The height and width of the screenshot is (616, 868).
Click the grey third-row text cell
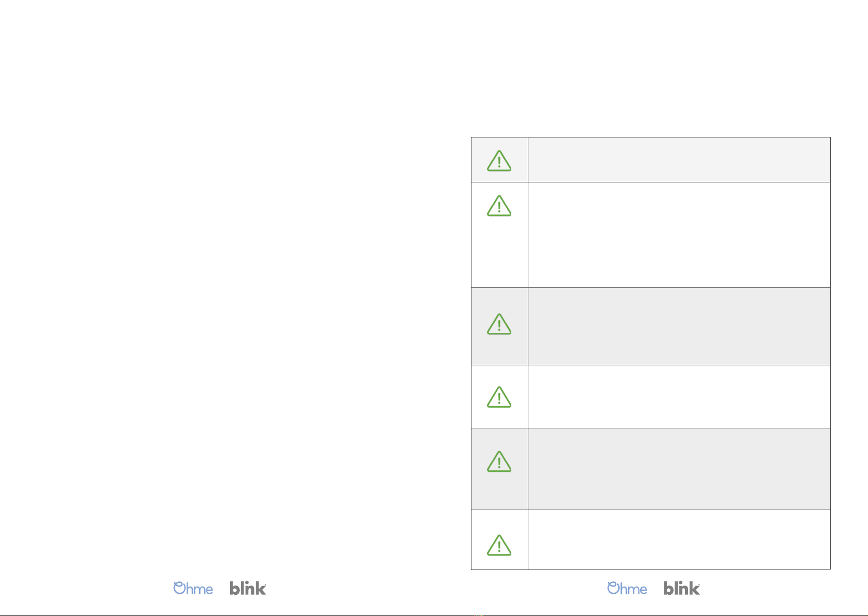679,327
